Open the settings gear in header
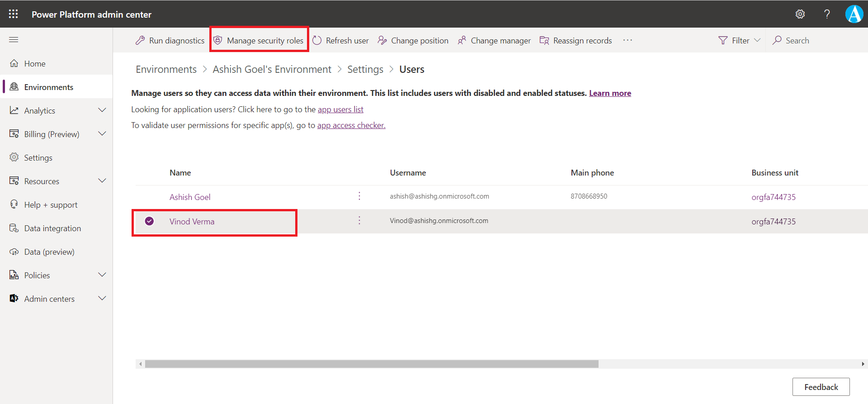 800,14
